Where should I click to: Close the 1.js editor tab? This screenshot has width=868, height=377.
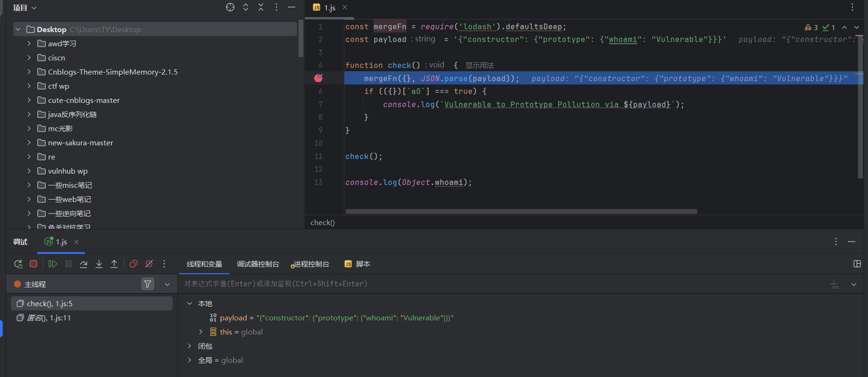point(345,7)
